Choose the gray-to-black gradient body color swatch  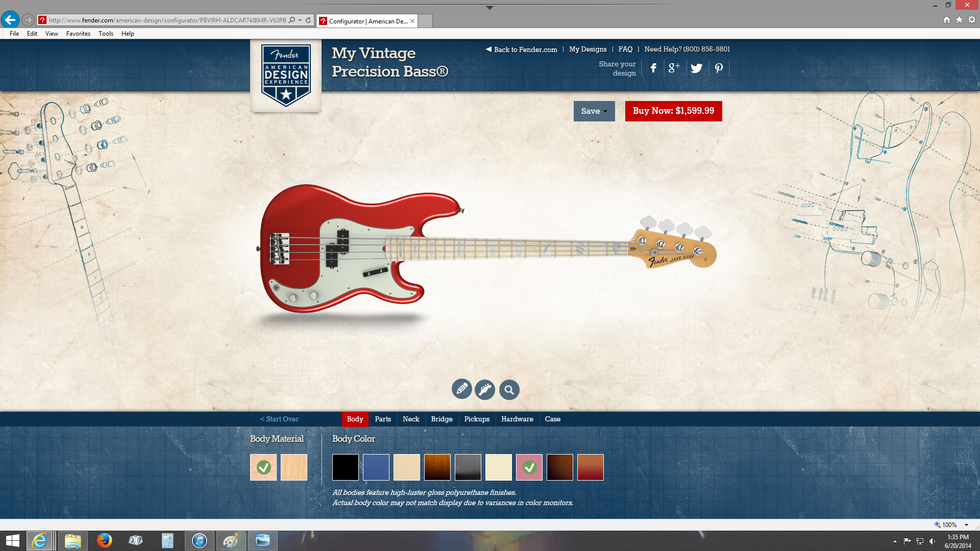(468, 467)
